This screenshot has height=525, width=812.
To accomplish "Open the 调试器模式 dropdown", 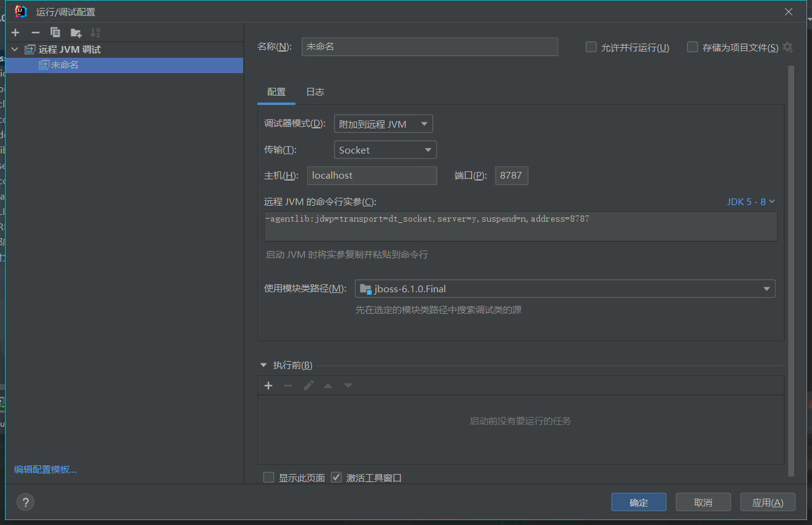I will (383, 123).
